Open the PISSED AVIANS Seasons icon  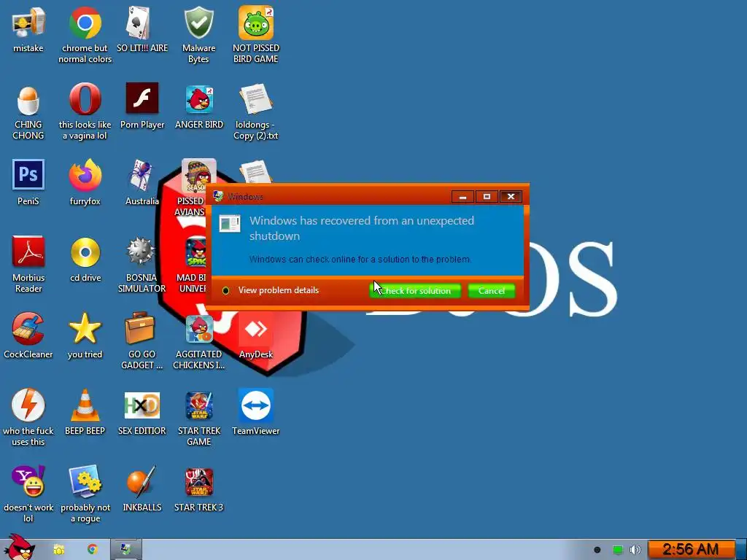198,175
